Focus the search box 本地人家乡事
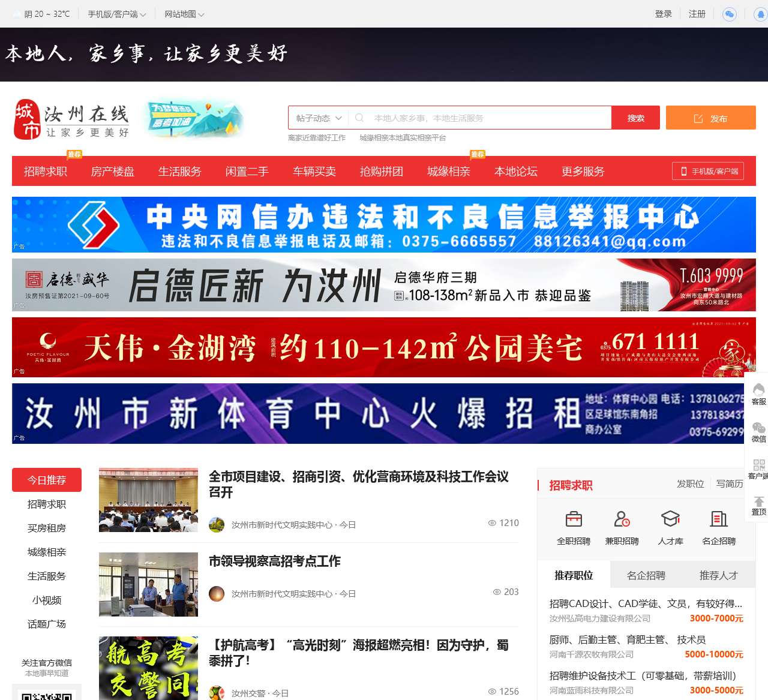This screenshot has width=768, height=700. 480,118
